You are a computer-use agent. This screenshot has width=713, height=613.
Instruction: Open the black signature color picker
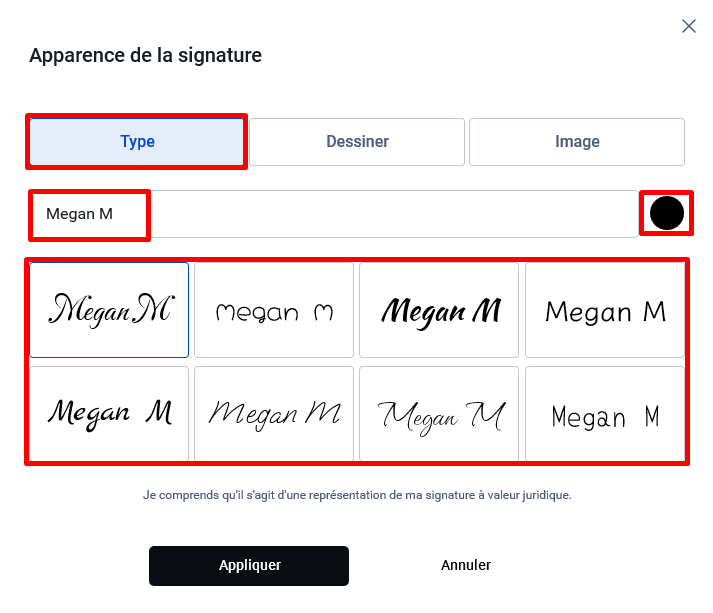[667, 213]
